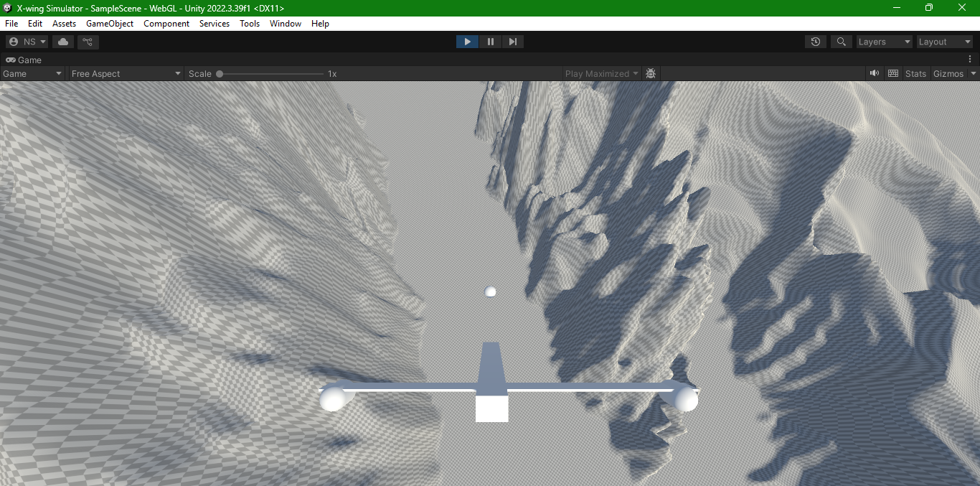Click the Step frame button
The height and width of the screenshot is (486, 980).
coord(513,42)
